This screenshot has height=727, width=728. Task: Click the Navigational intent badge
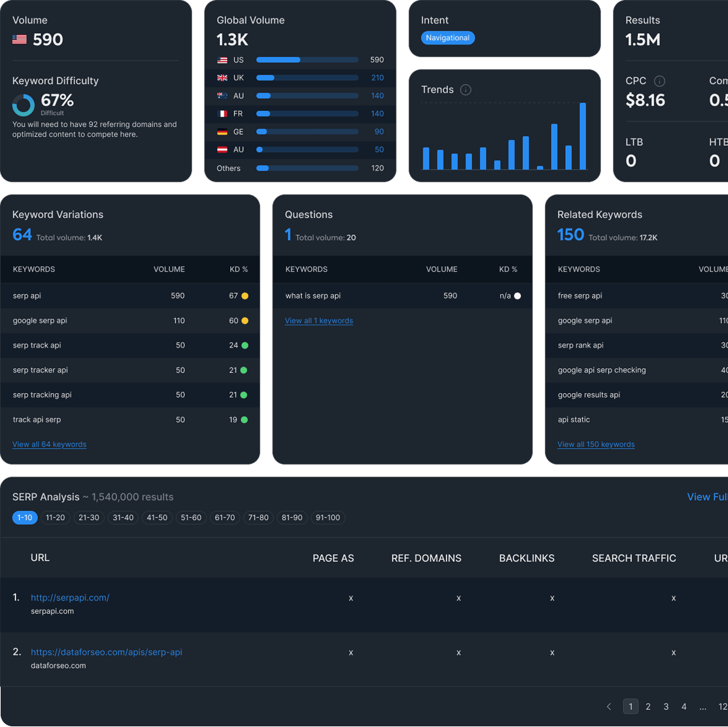(448, 38)
